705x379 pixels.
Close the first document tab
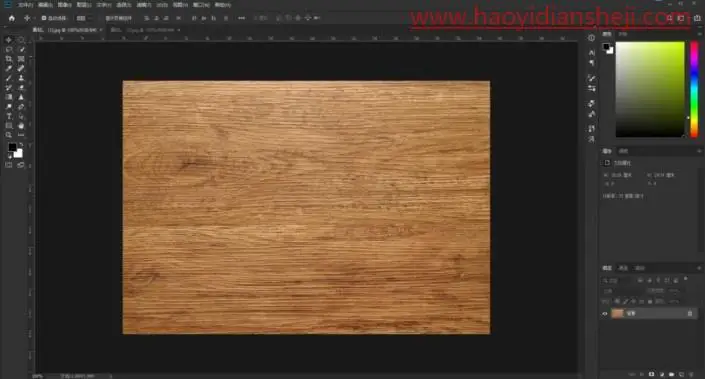[101, 30]
